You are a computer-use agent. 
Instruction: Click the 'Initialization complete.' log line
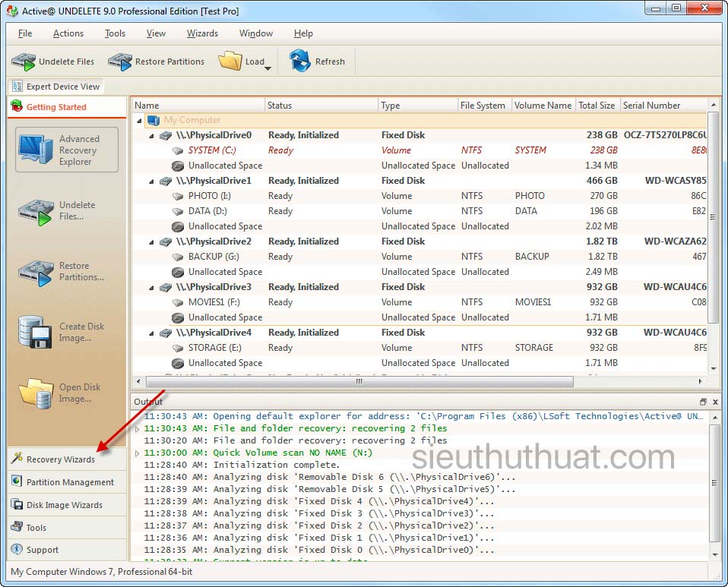click(x=277, y=465)
